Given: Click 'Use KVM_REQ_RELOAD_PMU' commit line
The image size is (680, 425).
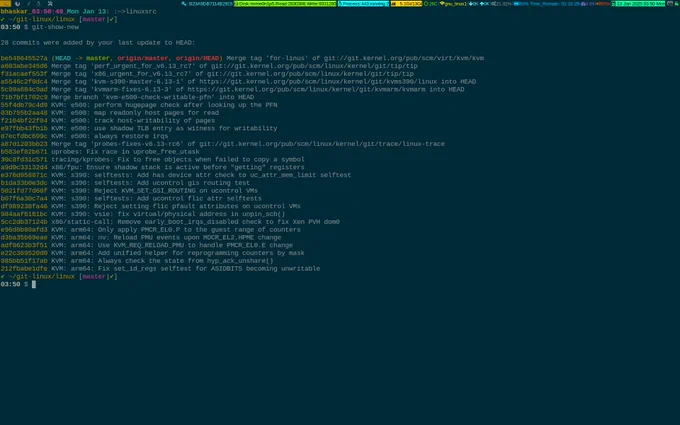Looking at the screenshot, I should point(147,245).
